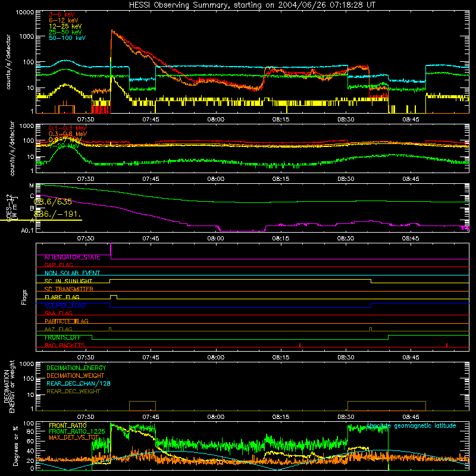Select the yellow "12-25 keV" legend label
The height and width of the screenshot is (476, 476).
(65, 26)
